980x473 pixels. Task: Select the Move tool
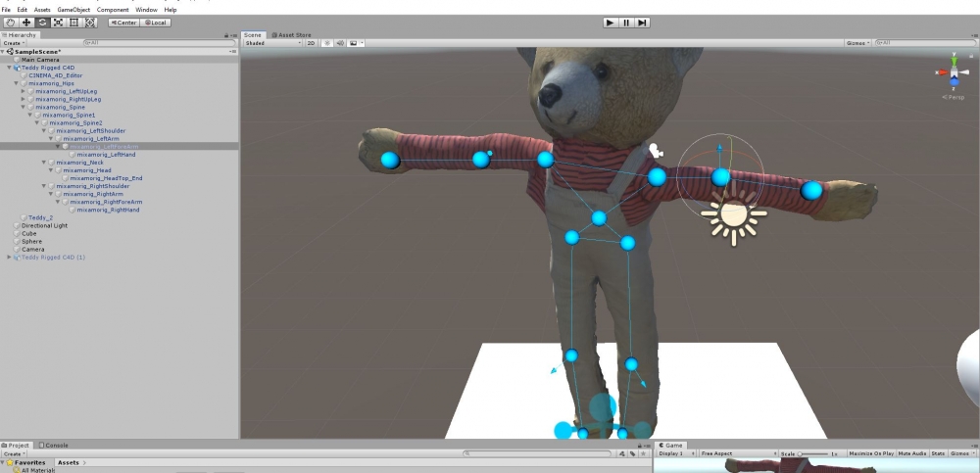coord(26,22)
